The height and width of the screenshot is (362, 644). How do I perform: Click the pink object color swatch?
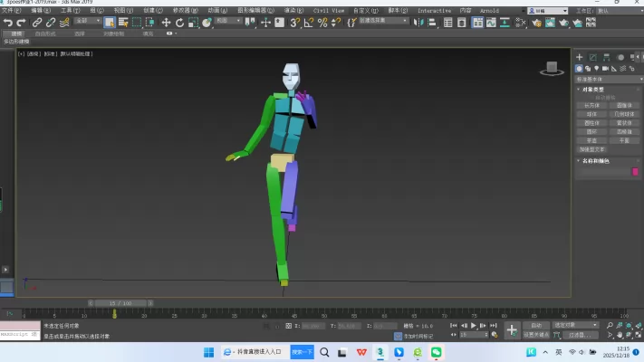click(x=634, y=171)
